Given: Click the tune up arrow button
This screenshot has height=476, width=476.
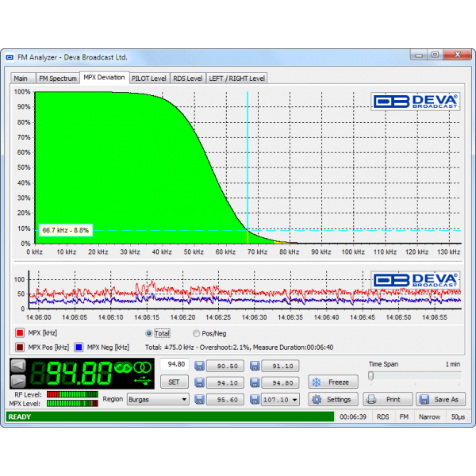Looking at the screenshot, I should (18, 381).
